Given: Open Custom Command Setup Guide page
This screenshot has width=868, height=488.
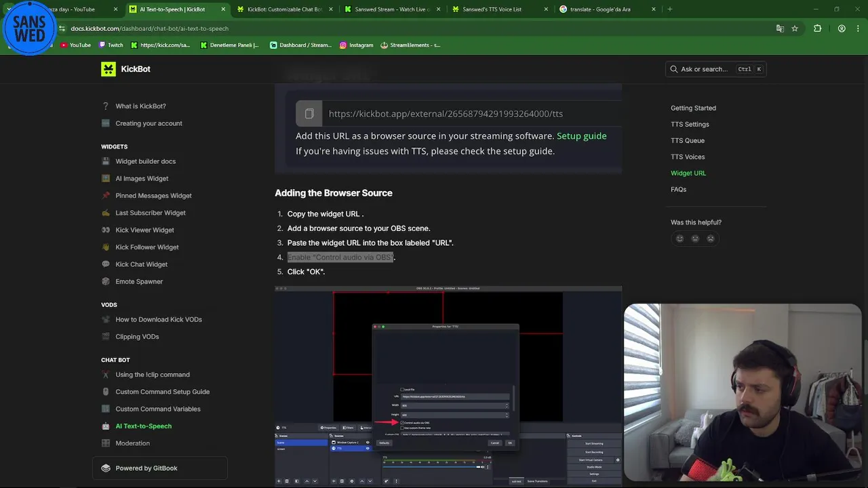Looking at the screenshot, I should pyautogui.click(x=162, y=392).
